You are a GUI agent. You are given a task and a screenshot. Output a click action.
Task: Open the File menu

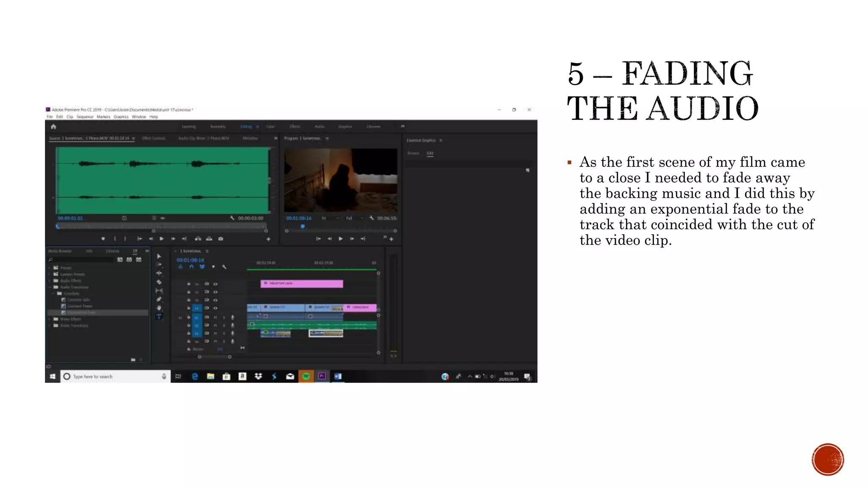point(50,117)
